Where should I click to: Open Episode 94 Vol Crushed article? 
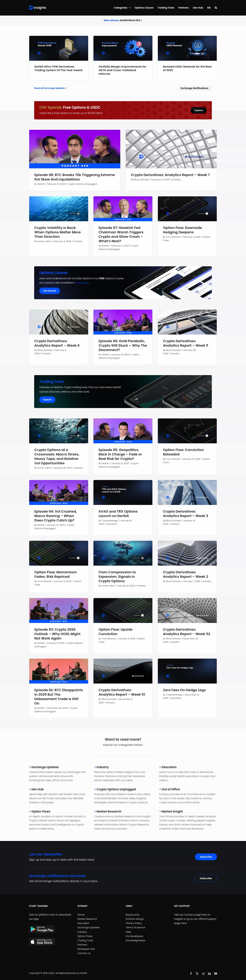tap(56, 516)
